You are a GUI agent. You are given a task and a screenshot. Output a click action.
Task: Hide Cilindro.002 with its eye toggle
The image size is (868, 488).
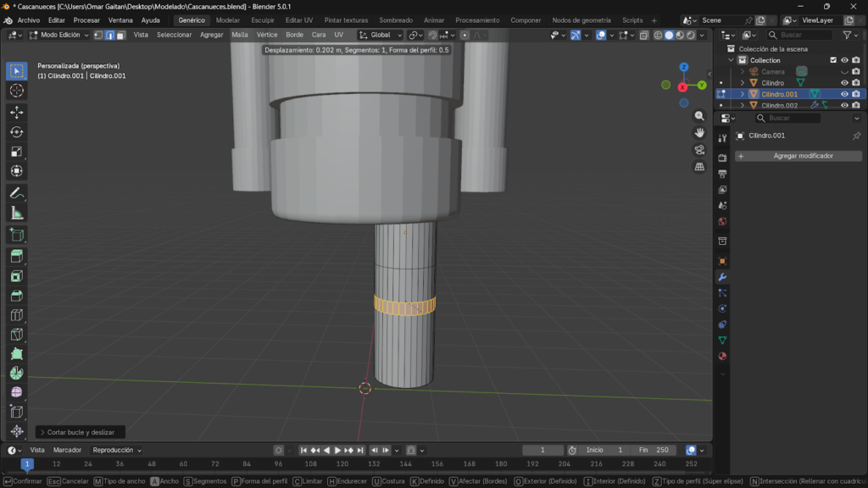click(843, 105)
